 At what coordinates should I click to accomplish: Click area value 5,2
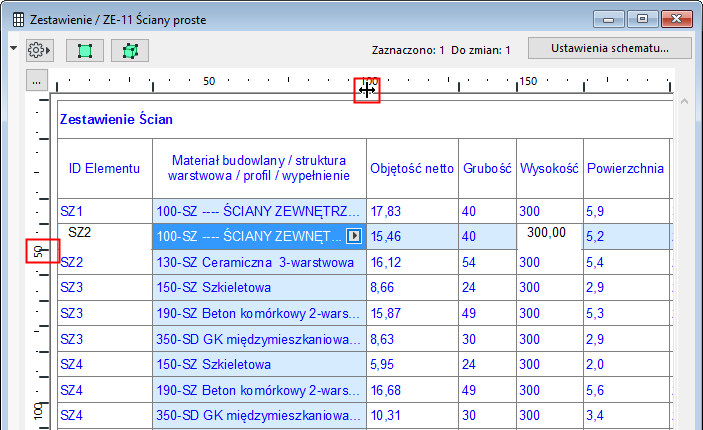(595, 236)
